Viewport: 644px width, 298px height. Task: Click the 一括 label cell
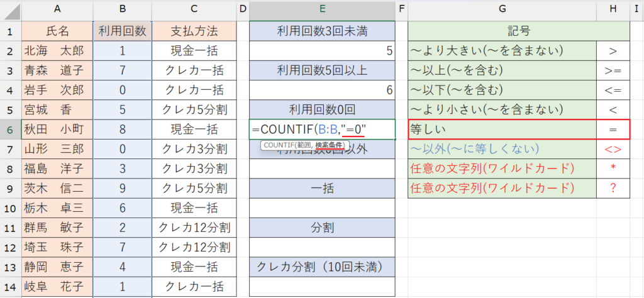point(322,189)
